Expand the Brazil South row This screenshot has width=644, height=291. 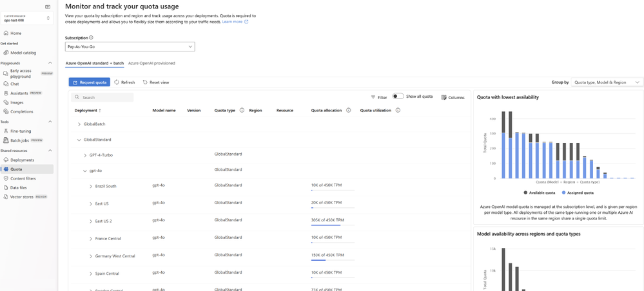[x=91, y=186]
